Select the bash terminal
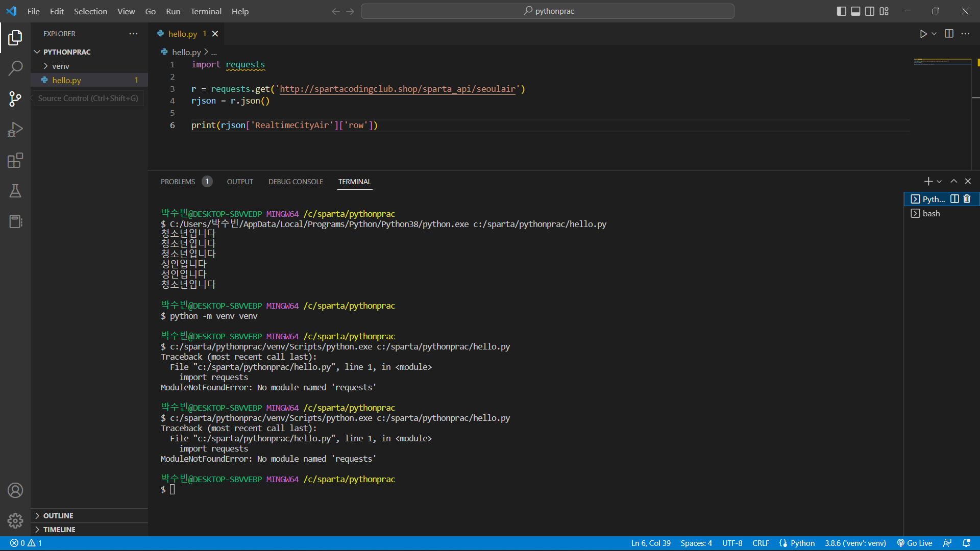This screenshot has height=551, width=980. click(x=942, y=214)
